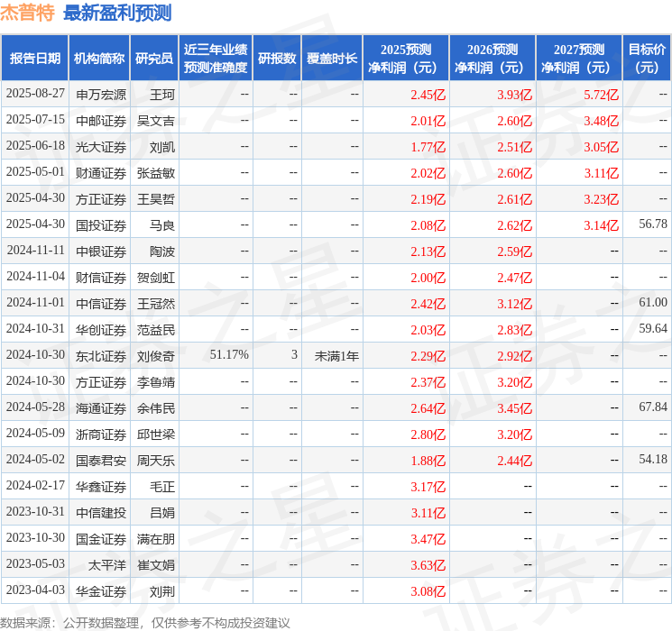The height and width of the screenshot is (631, 672).
Task: Select the 目标价 column header
Action: click(646, 59)
